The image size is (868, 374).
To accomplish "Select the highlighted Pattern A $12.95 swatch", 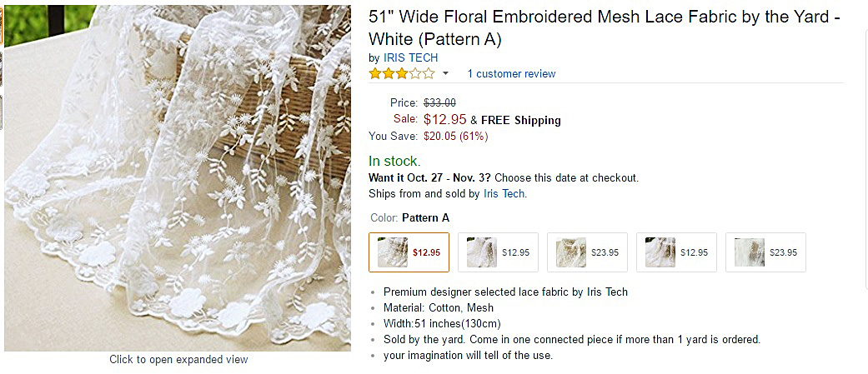I will 409,252.
